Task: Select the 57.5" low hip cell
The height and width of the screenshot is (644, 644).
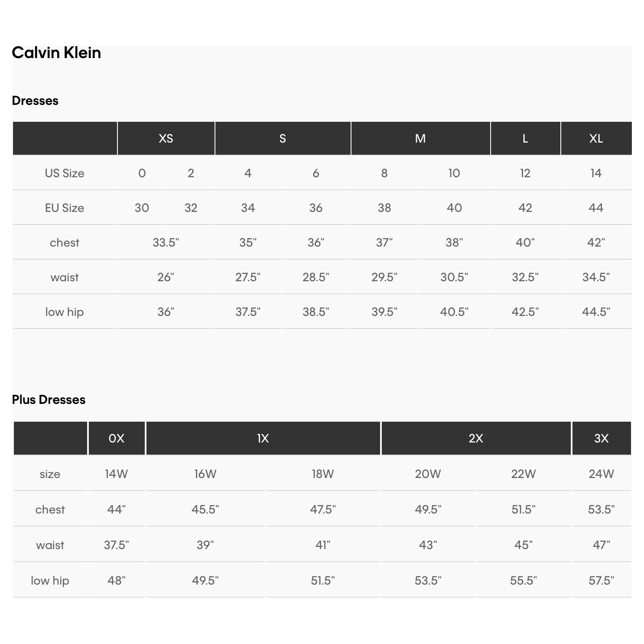Action: 601,580
